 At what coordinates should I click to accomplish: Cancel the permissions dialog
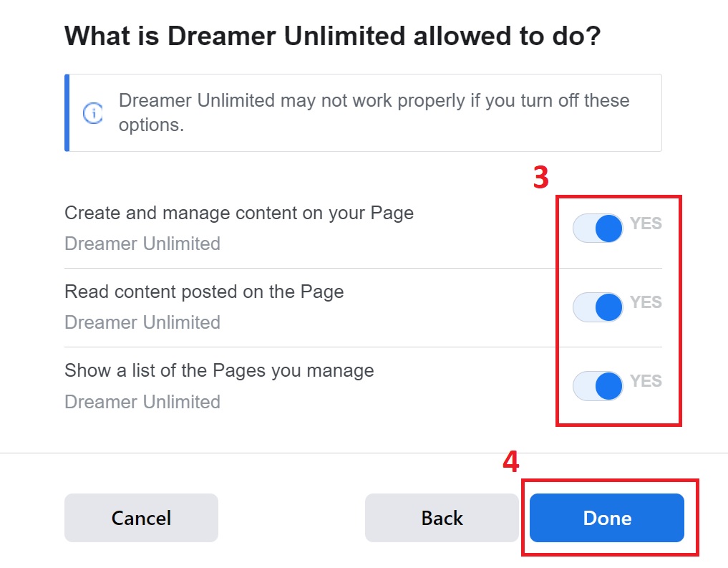tap(141, 518)
